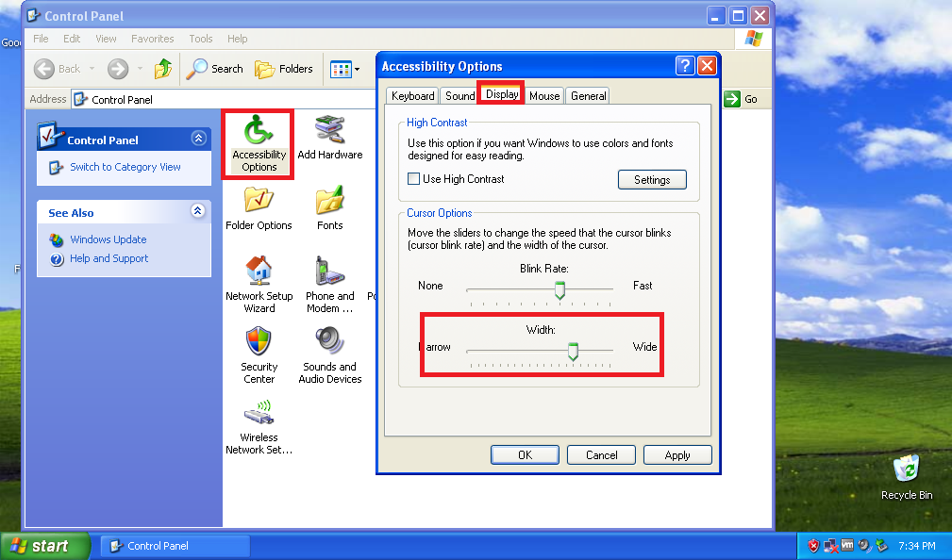Open the View menu

tap(106, 39)
